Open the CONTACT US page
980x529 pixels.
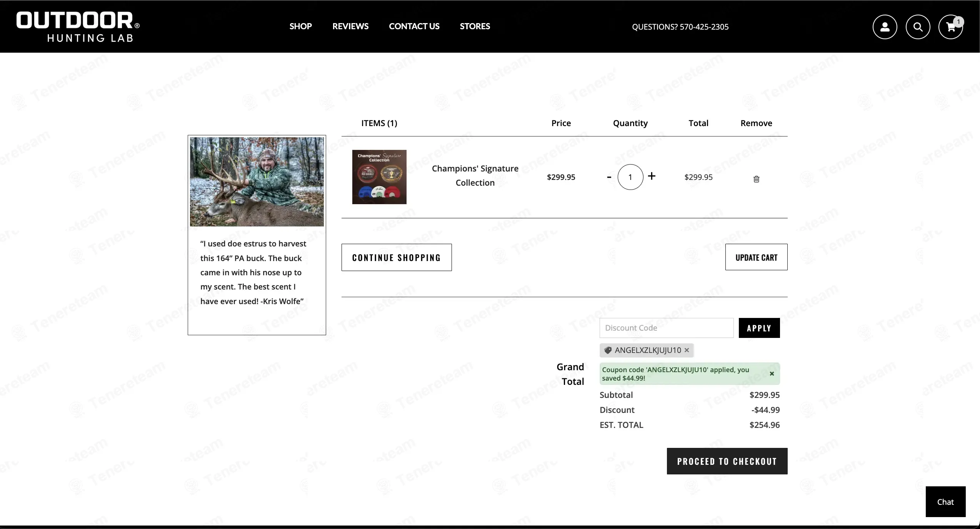tap(414, 26)
